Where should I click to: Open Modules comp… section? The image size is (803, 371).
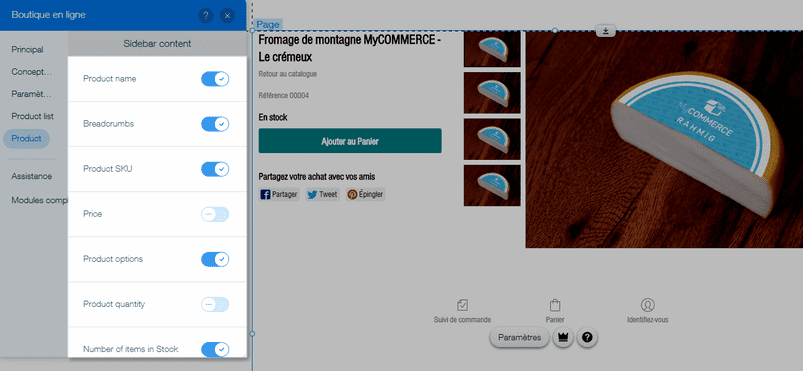point(39,200)
